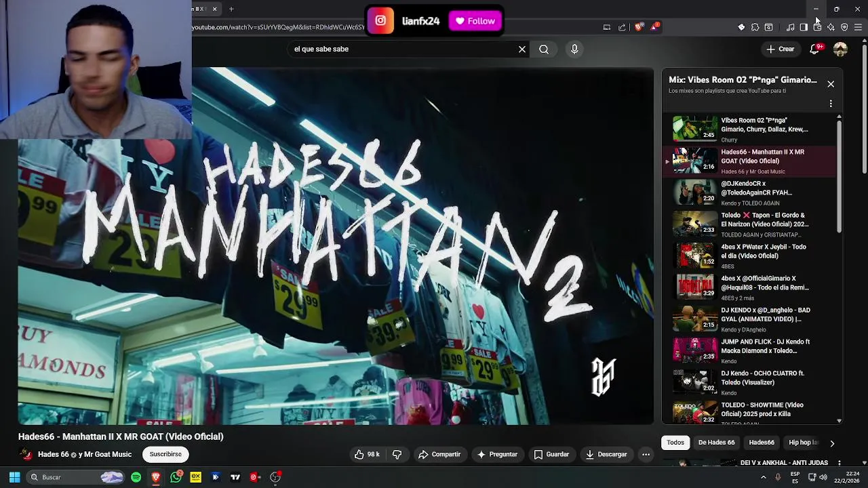Screen dimensions: 868x488
Task: Open the browser hamburger menu
Action: pos(858,27)
